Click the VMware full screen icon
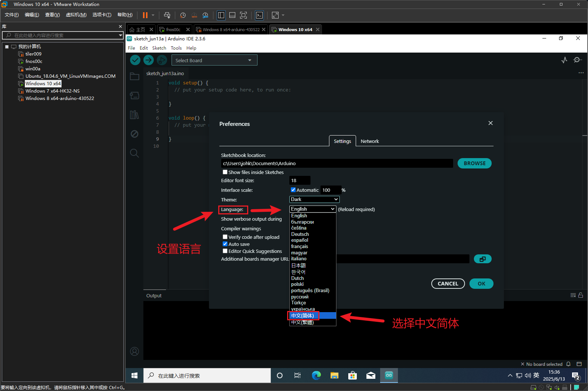Image resolution: width=588 pixels, height=391 pixels. (x=243, y=15)
